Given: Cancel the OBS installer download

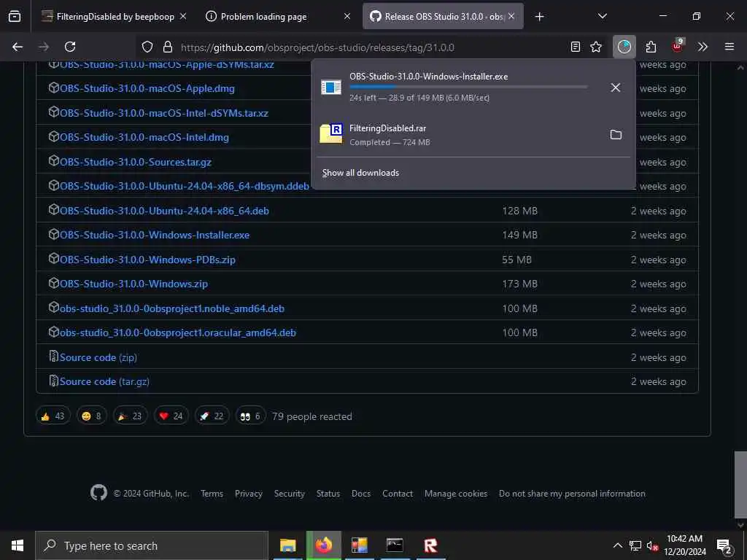Looking at the screenshot, I should point(616,87).
